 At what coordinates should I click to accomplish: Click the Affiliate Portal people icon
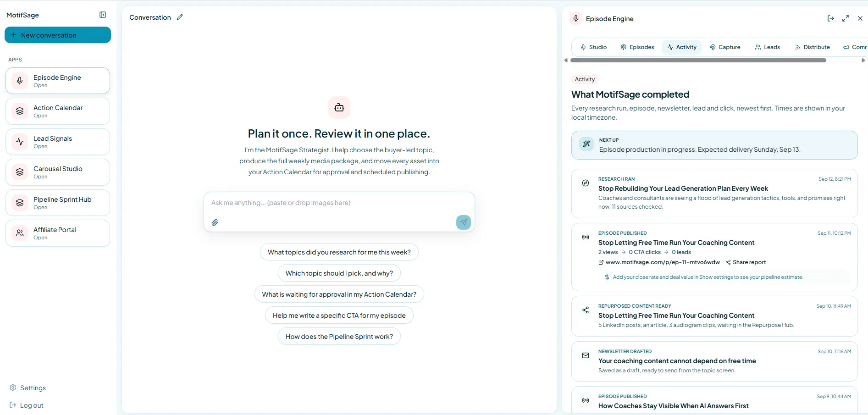20,233
